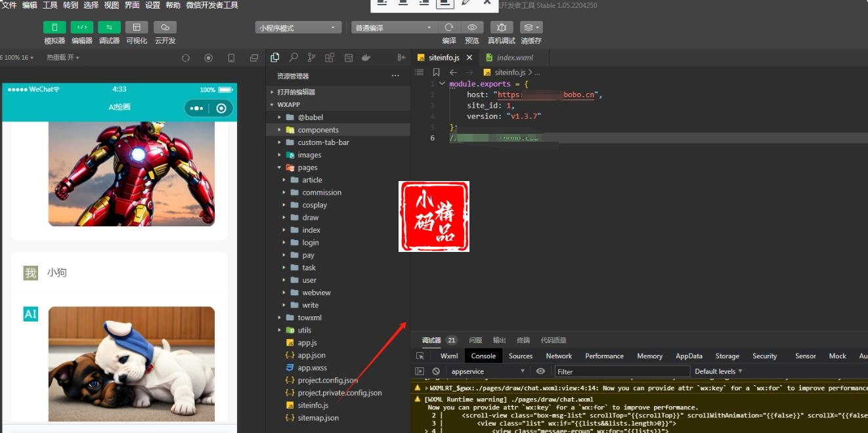Expand the custom-tab-bar folder
This screenshot has height=433, width=868.
(x=338, y=142)
